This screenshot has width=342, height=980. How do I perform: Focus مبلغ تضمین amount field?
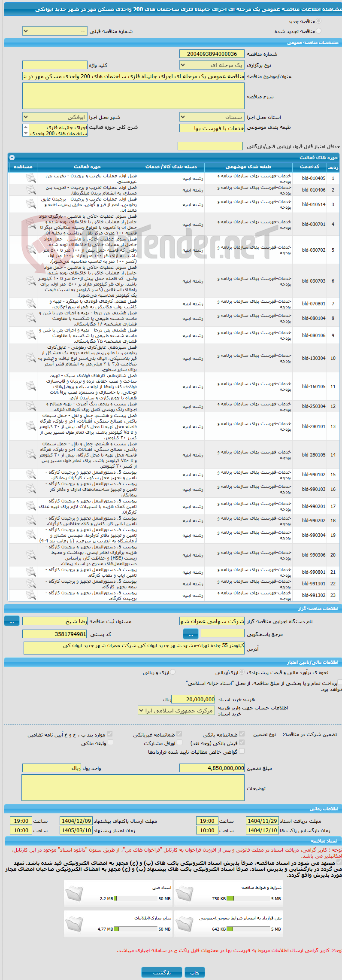[x=212, y=768]
